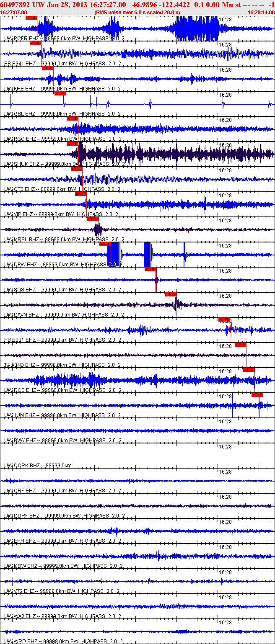
Task: Select the PB B941 EHZ trace label
Action: tap(62, 64)
